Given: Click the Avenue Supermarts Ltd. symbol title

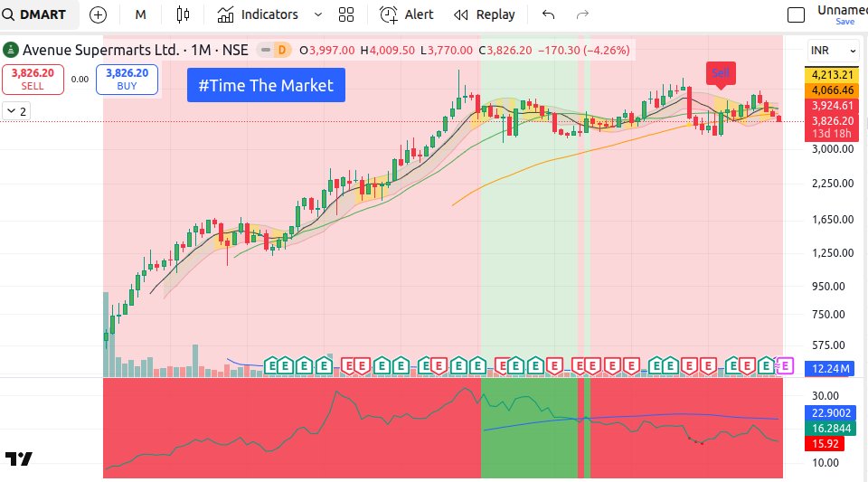Looking at the screenshot, I should click(100, 51).
